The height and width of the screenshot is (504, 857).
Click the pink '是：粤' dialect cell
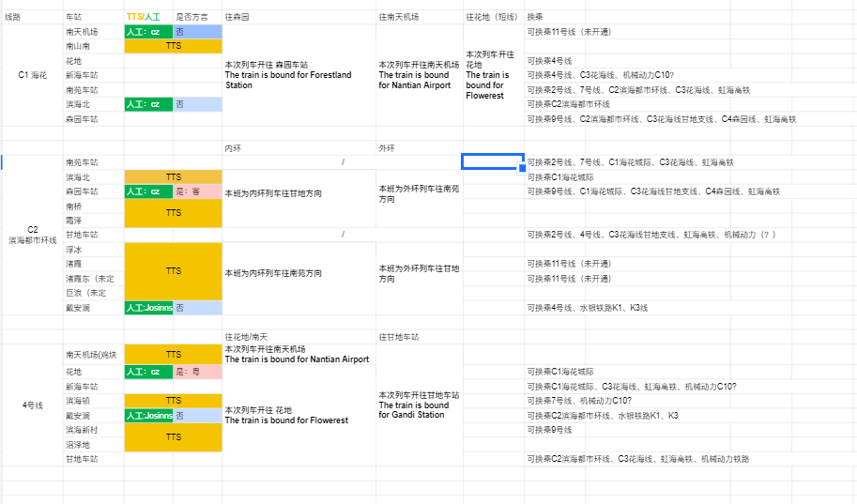197,372
